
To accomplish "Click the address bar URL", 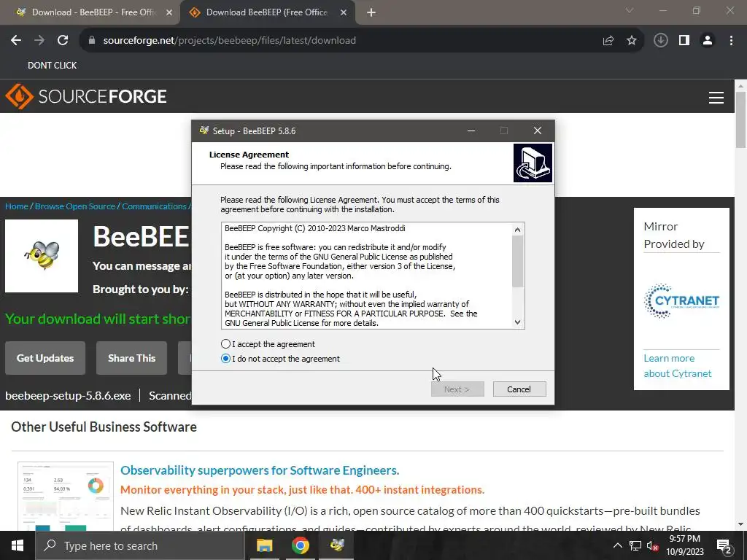I will 229,41.
